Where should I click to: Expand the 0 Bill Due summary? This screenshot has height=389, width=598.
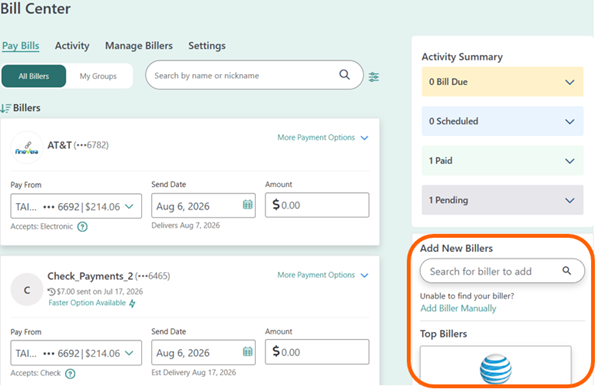(502, 82)
